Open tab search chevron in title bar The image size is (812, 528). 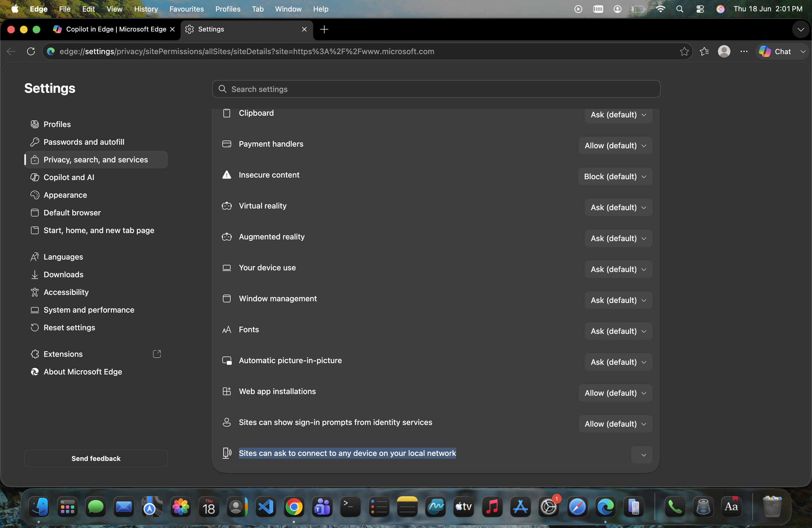coord(801,29)
